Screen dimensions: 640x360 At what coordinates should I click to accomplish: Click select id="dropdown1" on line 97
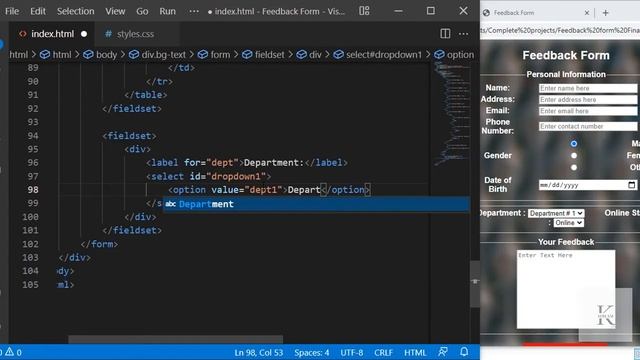coord(209,176)
